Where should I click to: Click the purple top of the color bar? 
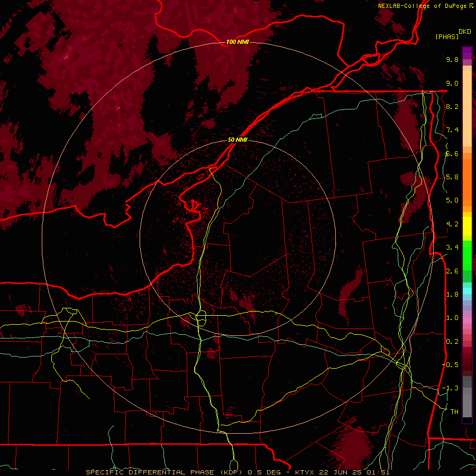pyautogui.click(x=467, y=53)
